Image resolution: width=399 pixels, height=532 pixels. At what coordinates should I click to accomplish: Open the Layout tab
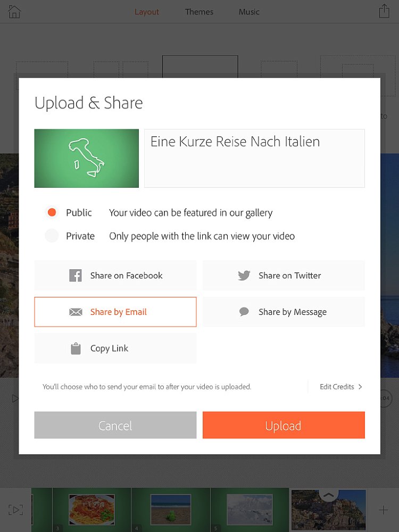click(x=147, y=12)
